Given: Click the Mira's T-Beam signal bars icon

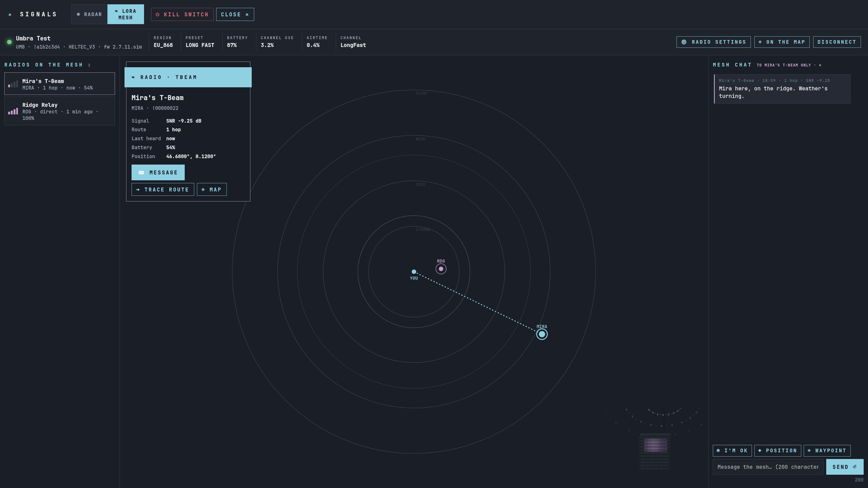Looking at the screenshot, I should point(13,84).
